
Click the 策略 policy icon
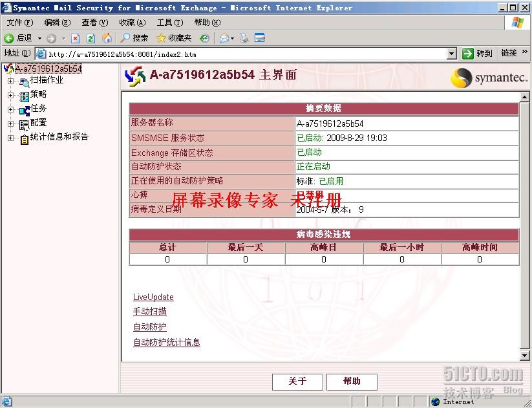tap(24, 97)
